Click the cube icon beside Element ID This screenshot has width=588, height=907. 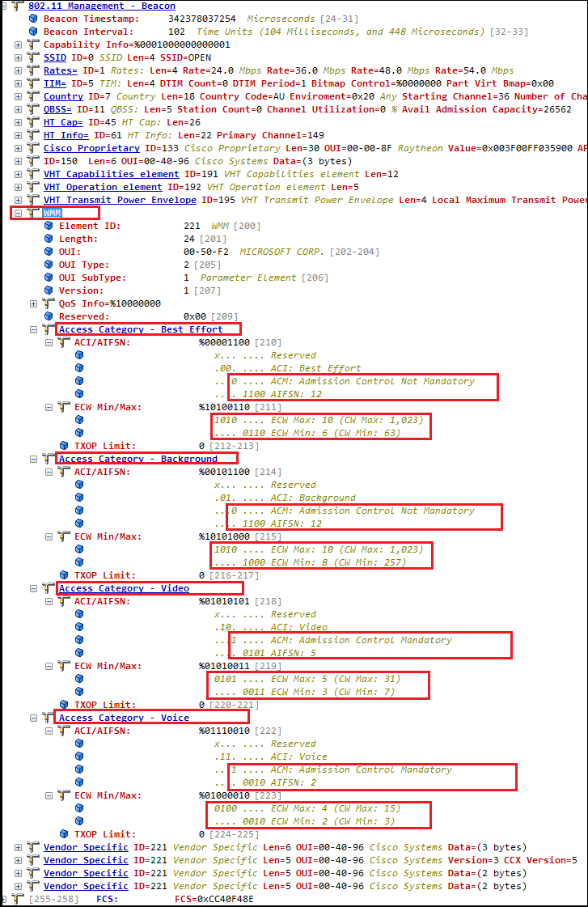(x=49, y=226)
